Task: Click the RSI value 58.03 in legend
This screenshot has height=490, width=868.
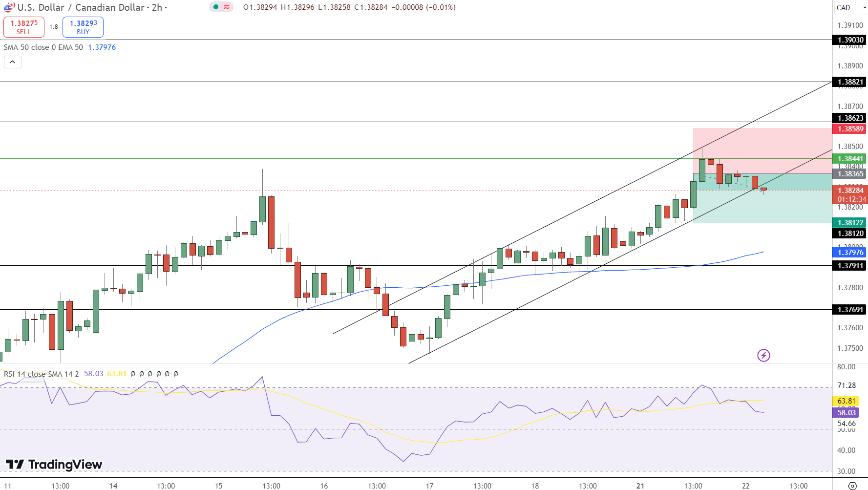Action: coord(94,374)
